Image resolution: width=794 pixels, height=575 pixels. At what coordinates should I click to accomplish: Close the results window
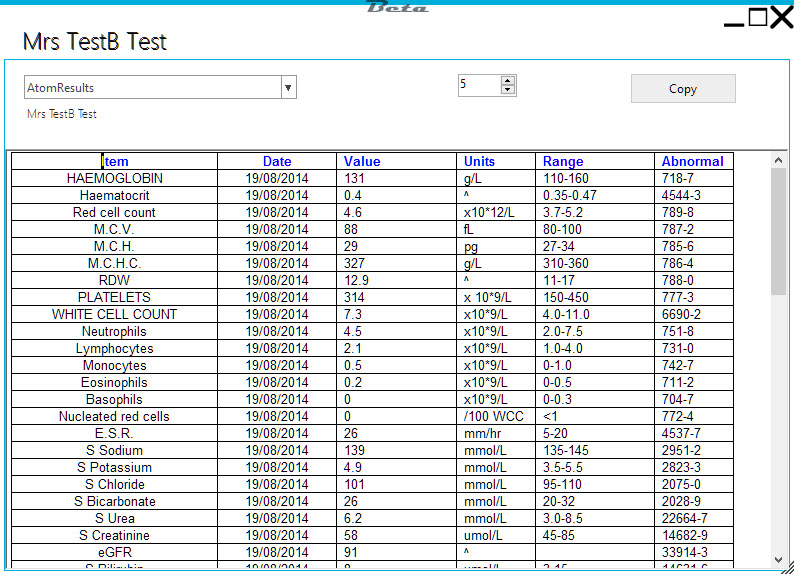pos(781,17)
